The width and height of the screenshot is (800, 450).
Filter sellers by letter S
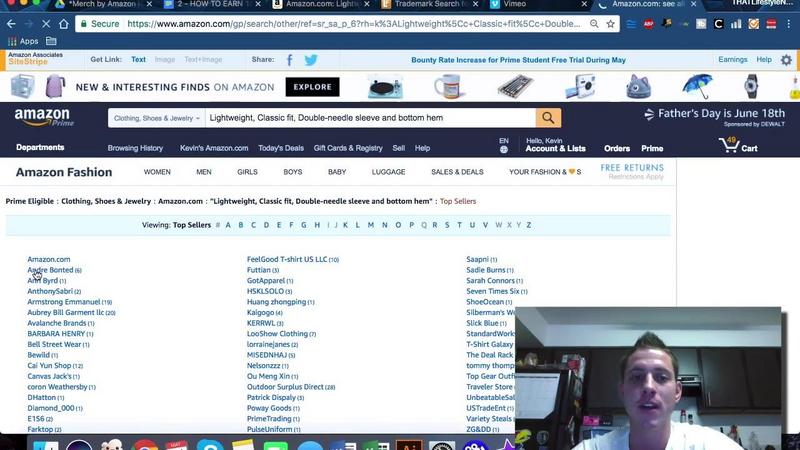tap(447, 225)
